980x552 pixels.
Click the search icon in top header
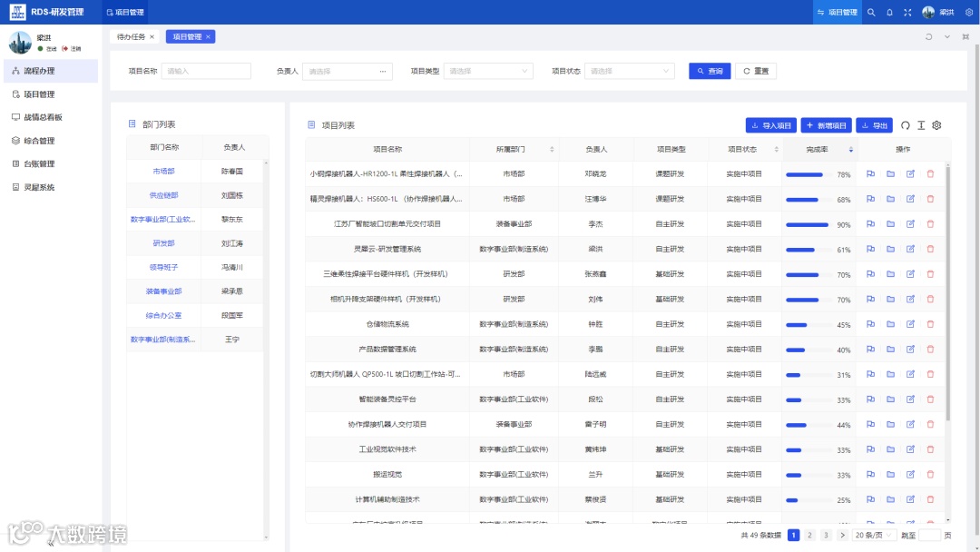coord(871,12)
